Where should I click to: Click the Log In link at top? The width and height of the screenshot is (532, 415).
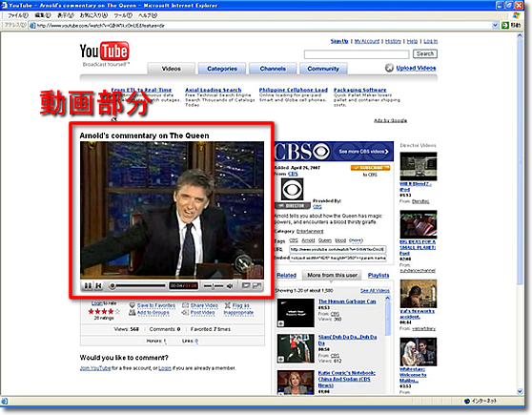pos(431,41)
